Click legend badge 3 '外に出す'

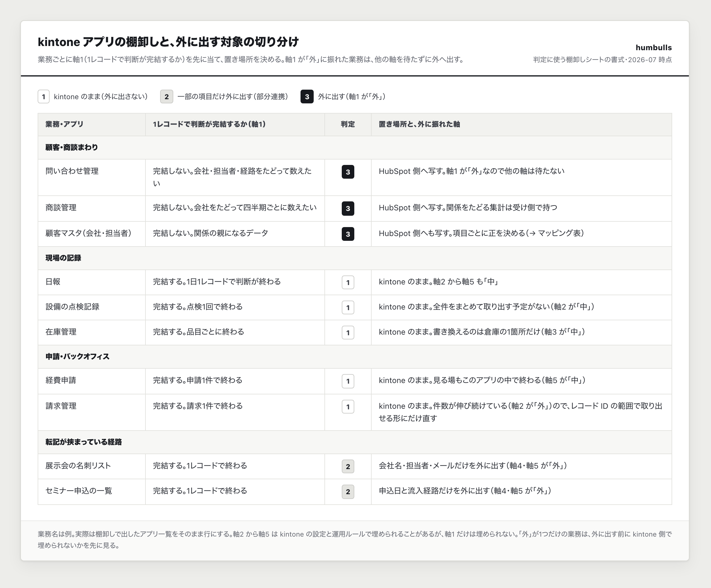[x=307, y=97]
